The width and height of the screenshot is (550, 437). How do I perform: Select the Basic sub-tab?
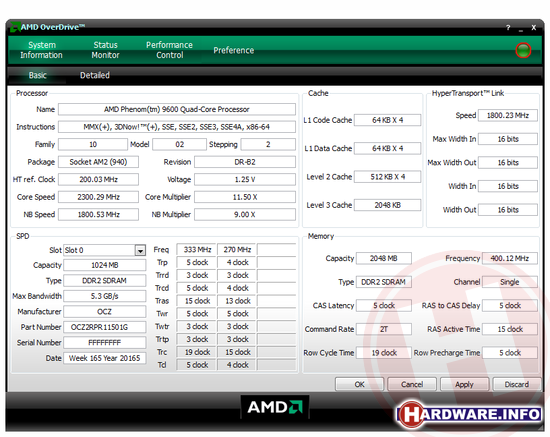click(x=38, y=75)
